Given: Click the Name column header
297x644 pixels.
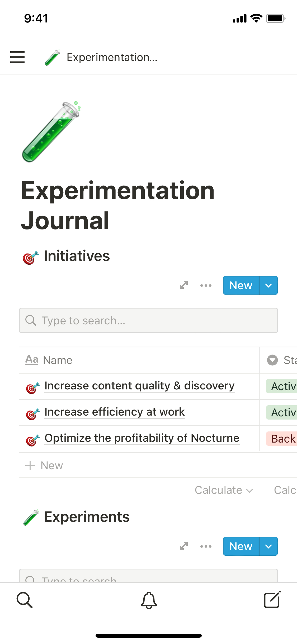Looking at the screenshot, I should click(58, 360).
